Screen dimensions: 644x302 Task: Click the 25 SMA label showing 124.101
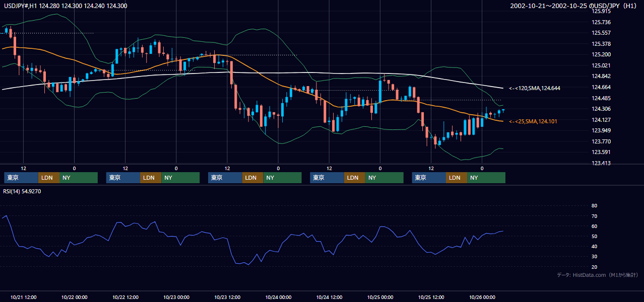[x=533, y=121]
